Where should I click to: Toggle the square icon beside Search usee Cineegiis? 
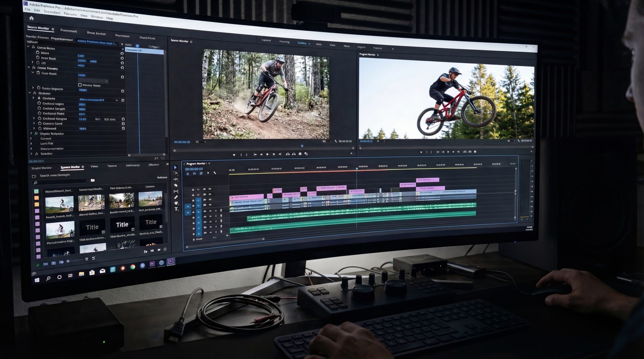tap(34, 176)
